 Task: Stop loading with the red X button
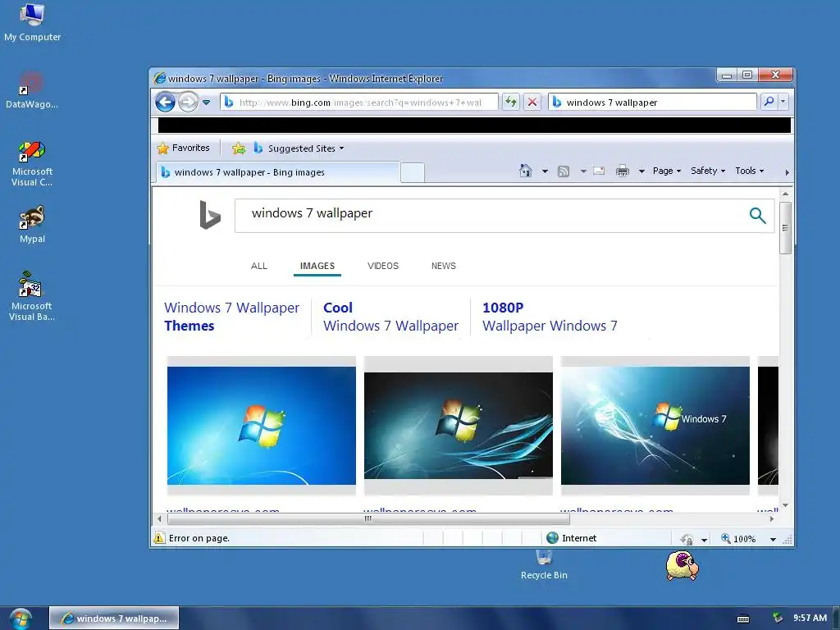(532, 102)
